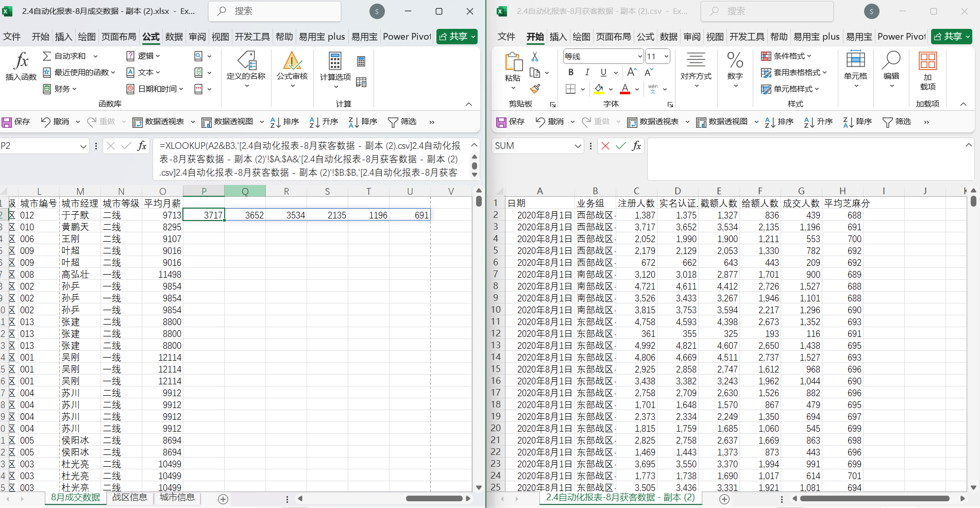The width and height of the screenshot is (980, 508).
Task: Sort ascending in left window toolbar
Action: [x=324, y=122]
